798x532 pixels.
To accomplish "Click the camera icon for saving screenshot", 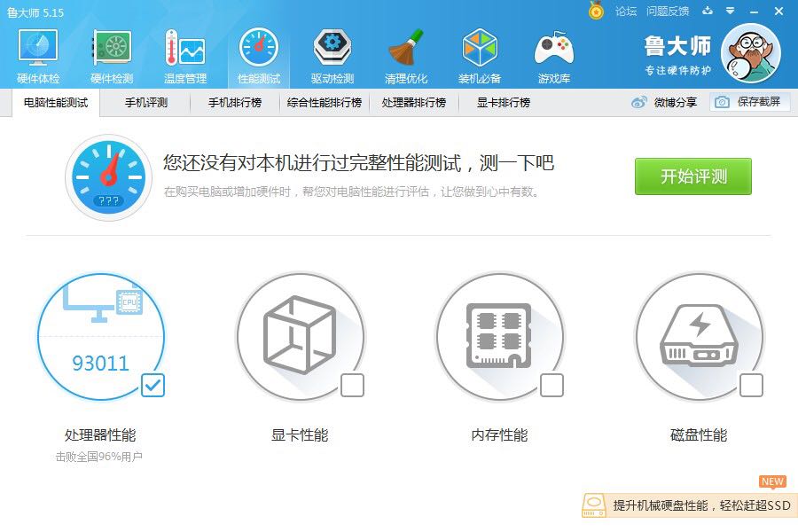I will (722, 102).
